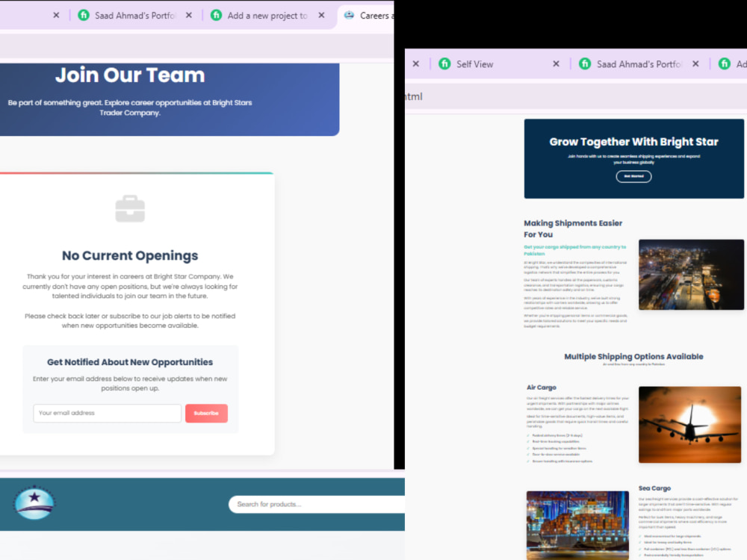Viewport: 747px width, 560px height.
Task: Click the 'Thank you for your interest' paragraph
Action: pos(130,286)
